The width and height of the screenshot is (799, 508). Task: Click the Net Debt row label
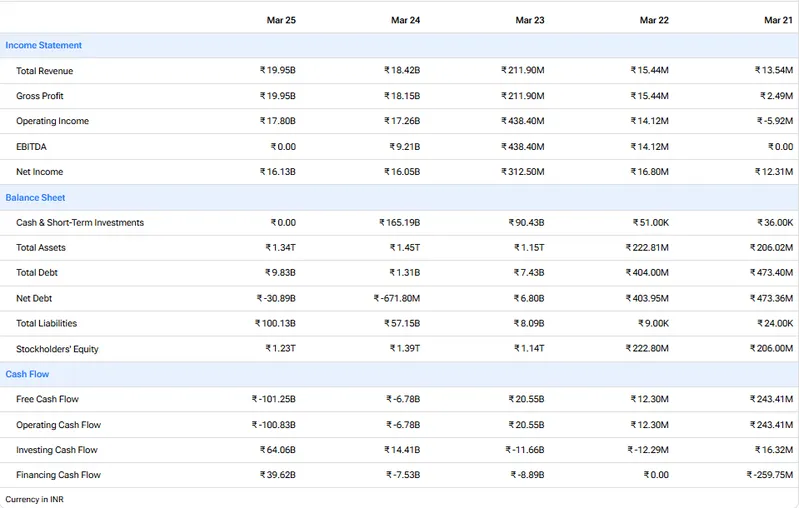[34, 299]
